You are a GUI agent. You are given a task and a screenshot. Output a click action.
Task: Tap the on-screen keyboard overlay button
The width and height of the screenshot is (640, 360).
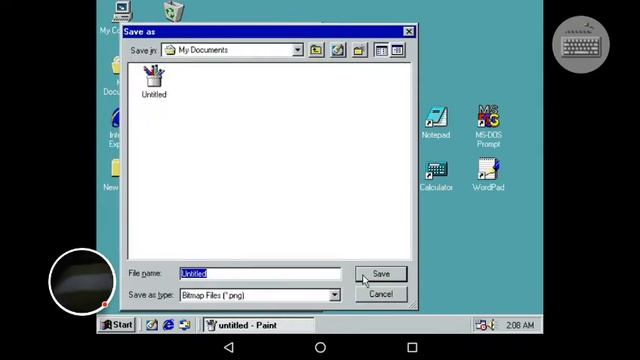(581, 44)
